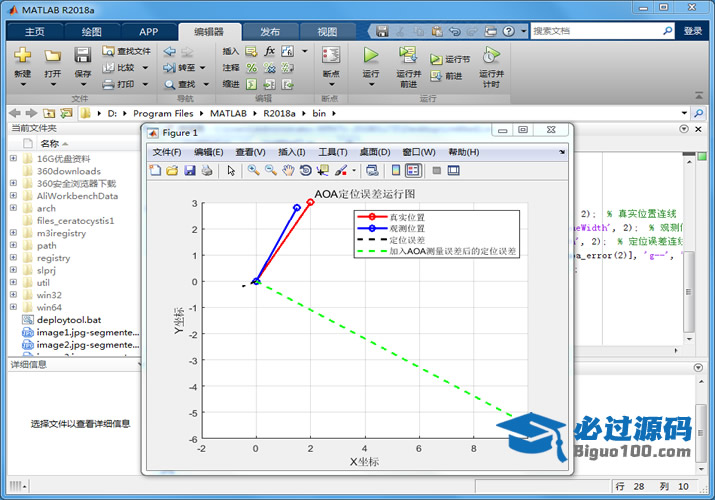The height and width of the screenshot is (500, 715).
Task: Click the Figure save icon
Action: (190, 170)
